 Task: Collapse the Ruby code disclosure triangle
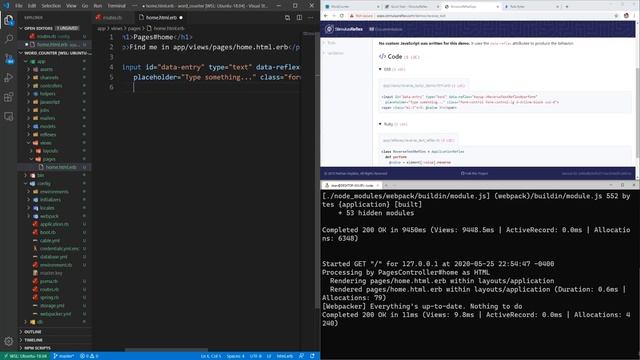(x=380, y=124)
